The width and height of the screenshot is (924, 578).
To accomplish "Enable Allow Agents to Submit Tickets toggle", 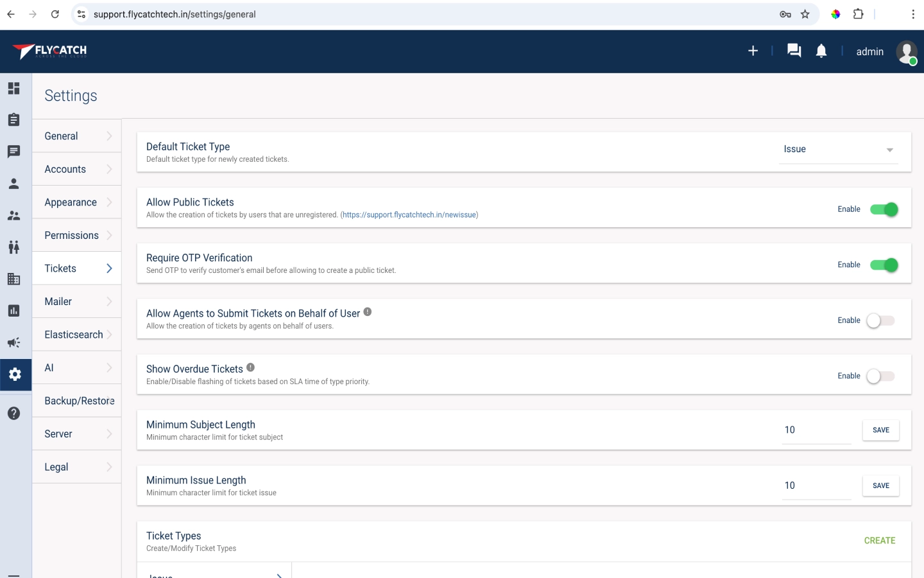I will click(x=880, y=320).
